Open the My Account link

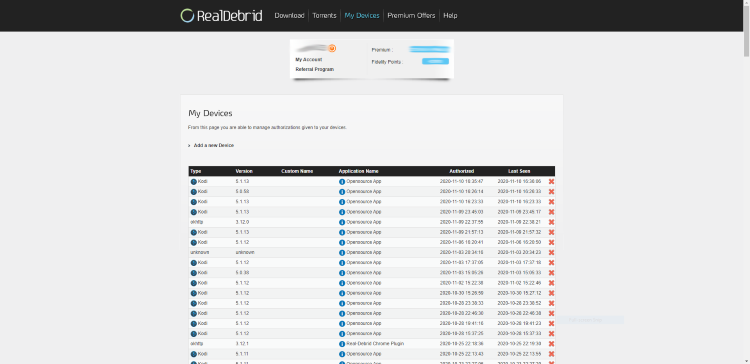click(309, 60)
